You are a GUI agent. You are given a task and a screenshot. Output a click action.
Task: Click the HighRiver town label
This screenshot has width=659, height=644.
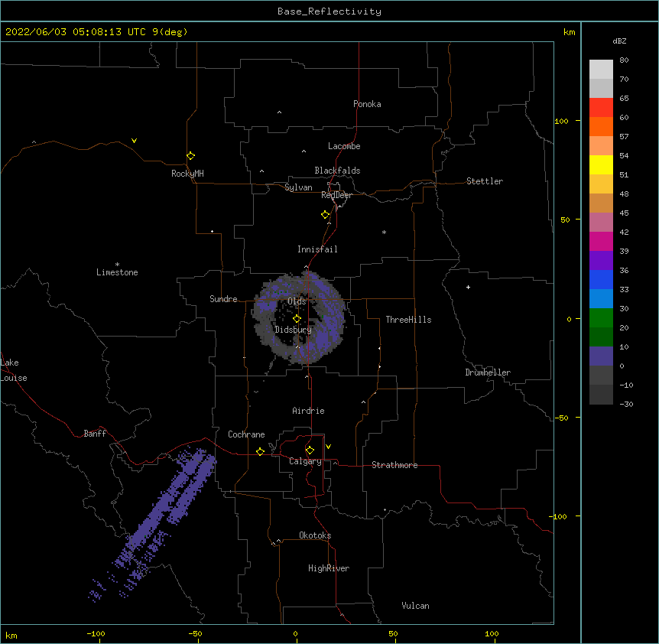tap(329, 568)
